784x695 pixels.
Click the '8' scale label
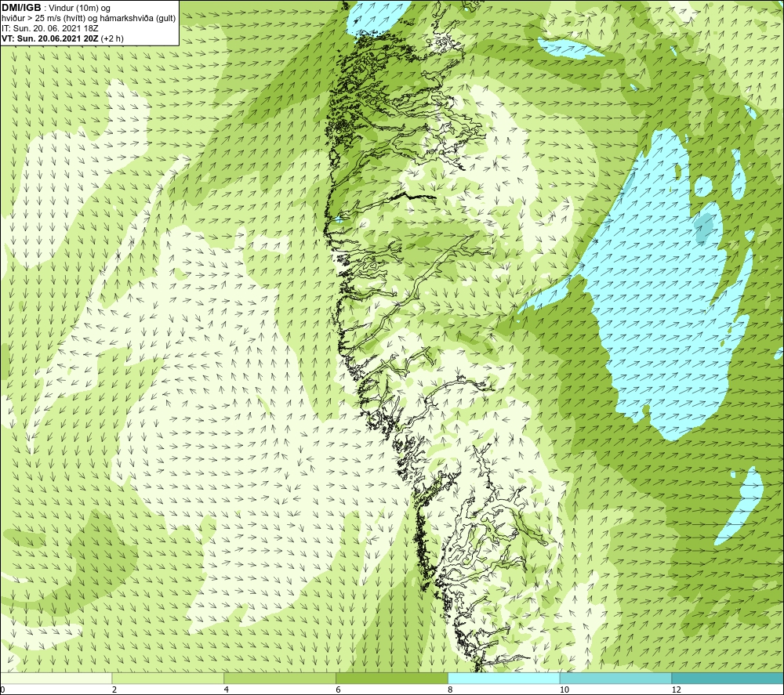tap(451, 690)
